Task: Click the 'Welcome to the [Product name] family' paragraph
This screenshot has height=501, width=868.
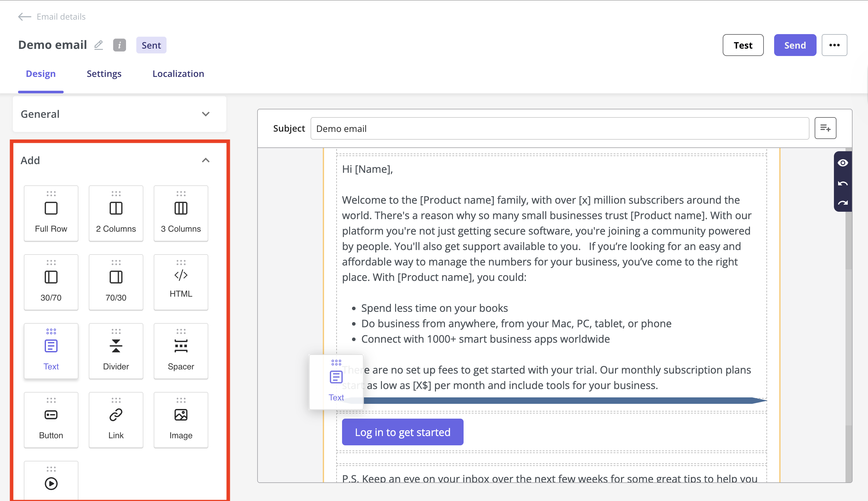Action: click(x=547, y=238)
